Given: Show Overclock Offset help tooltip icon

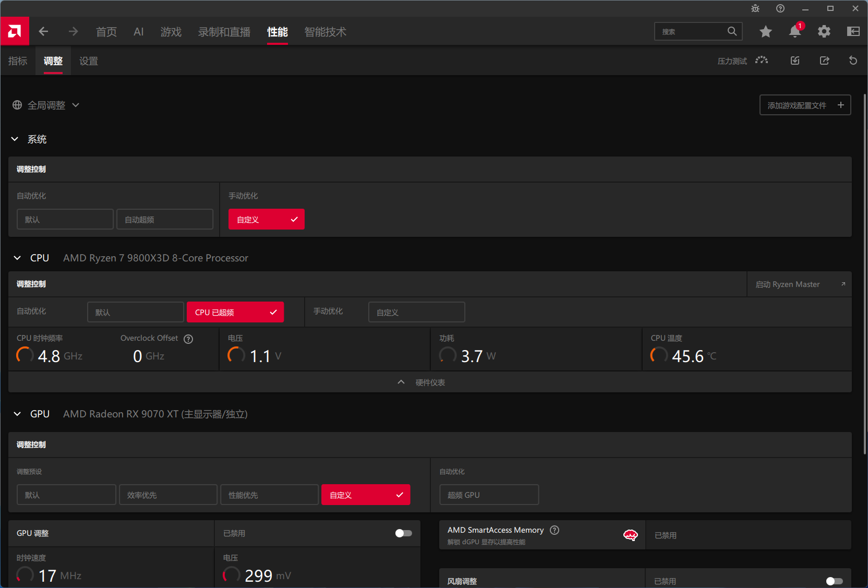Looking at the screenshot, I should click(188, 339).
